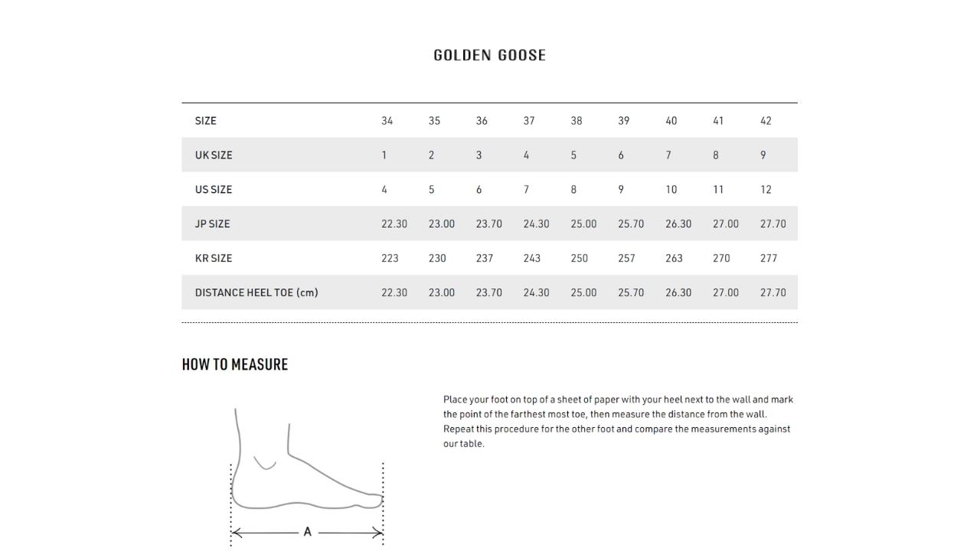Screen dimensions: 980x551
Task: Click DISTANCE HEEL TOE (cm) label
Action: coord(256,293)
